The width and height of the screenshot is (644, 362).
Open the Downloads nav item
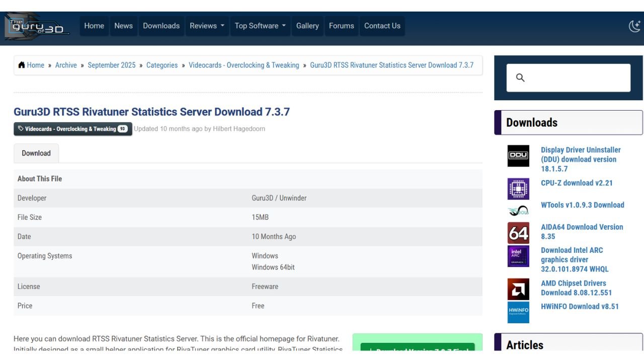click(161, 26)
